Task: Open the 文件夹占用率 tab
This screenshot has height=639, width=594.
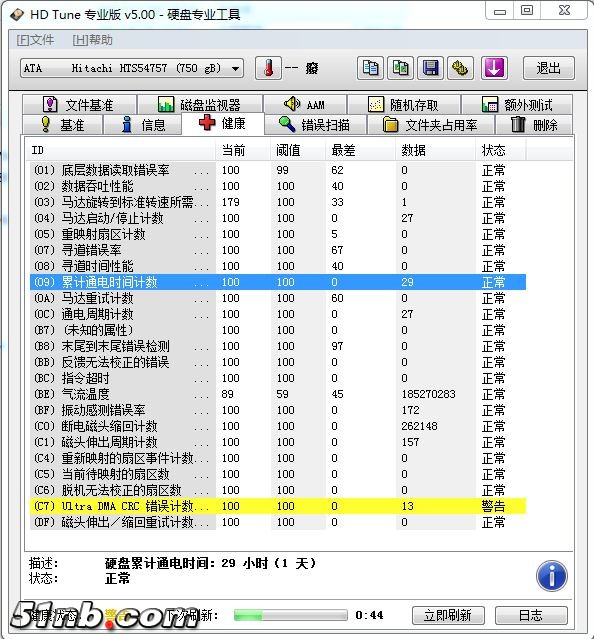Action: 431,125
